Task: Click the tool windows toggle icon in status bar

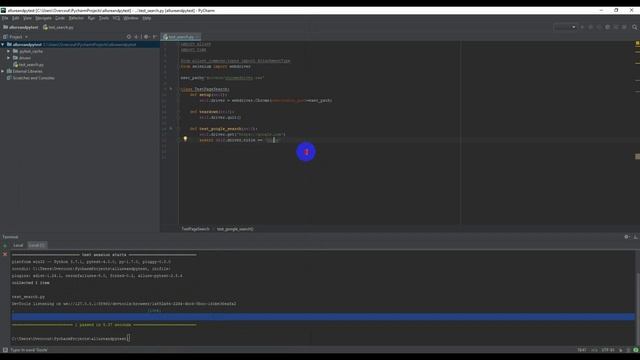Action: pos(5,350)
